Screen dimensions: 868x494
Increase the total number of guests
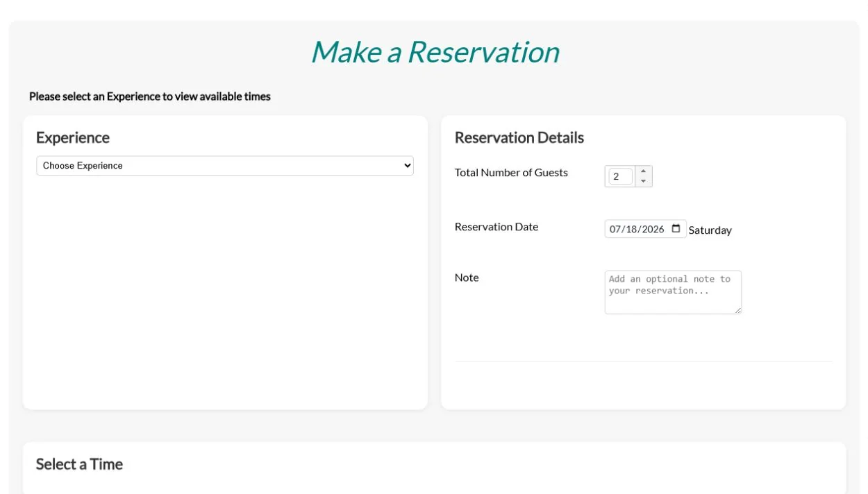tap(643, 171)
